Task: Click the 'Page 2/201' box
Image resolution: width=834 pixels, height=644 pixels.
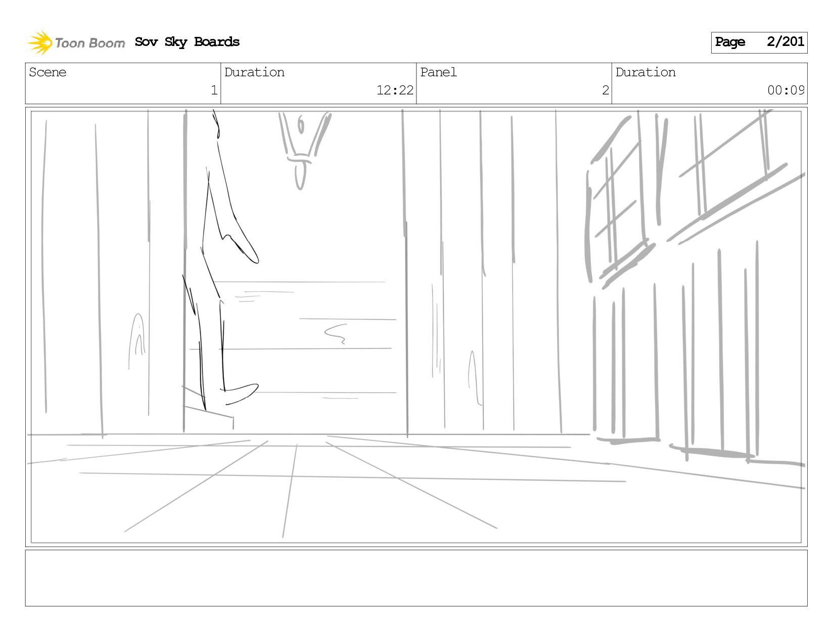Action: [759, 42]
